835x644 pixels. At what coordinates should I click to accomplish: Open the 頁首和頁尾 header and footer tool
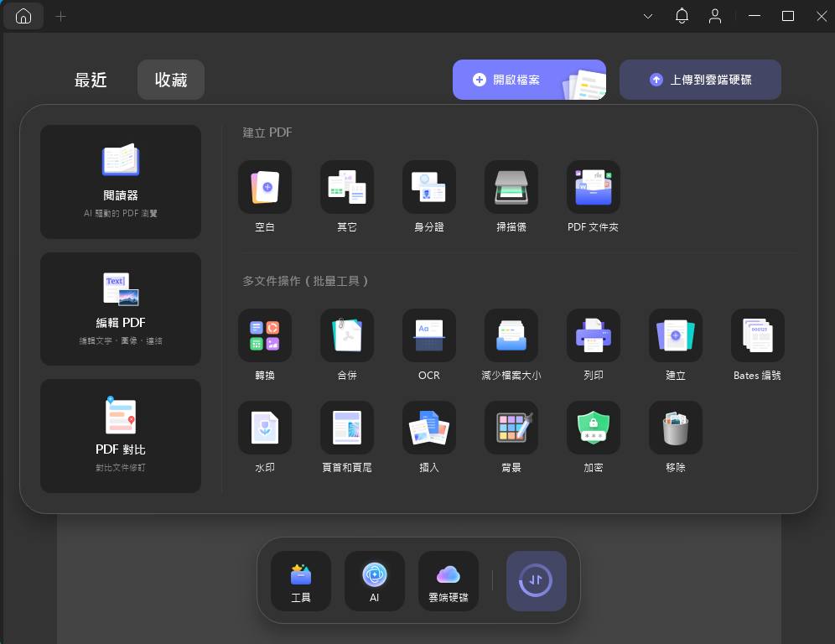point(347,428)
